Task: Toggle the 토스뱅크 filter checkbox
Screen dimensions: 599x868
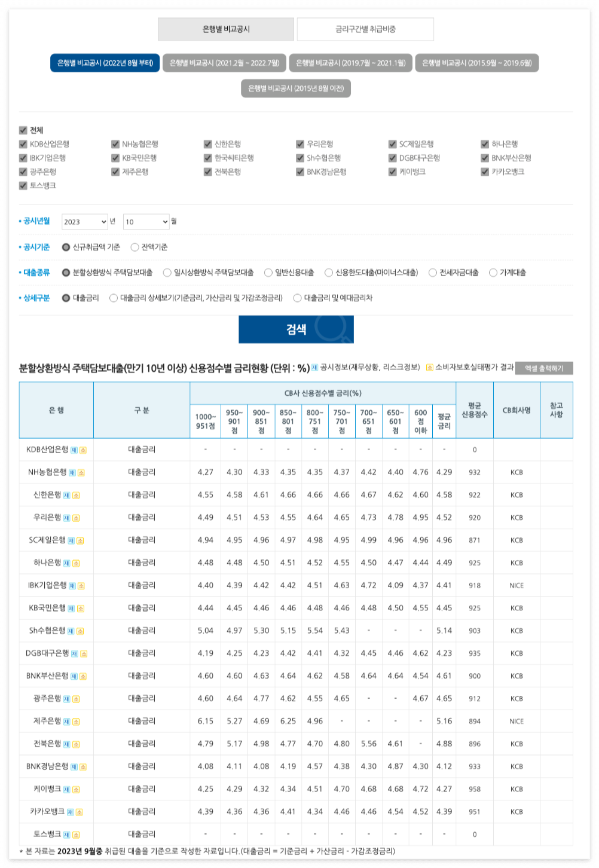Action: [x=23, y=186]
